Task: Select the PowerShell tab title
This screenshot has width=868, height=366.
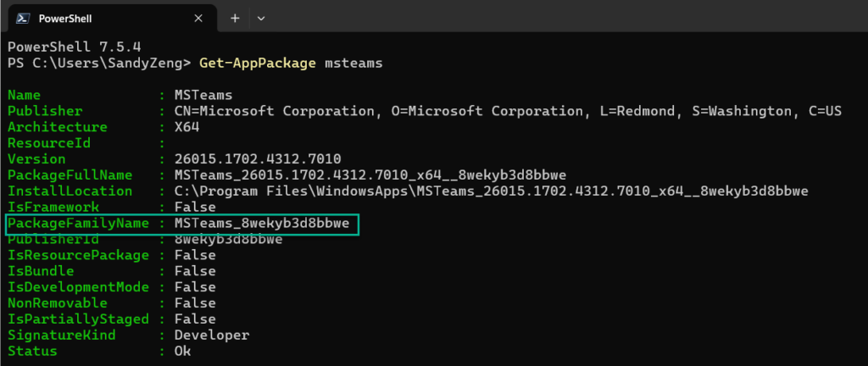Action: (65, 18)
